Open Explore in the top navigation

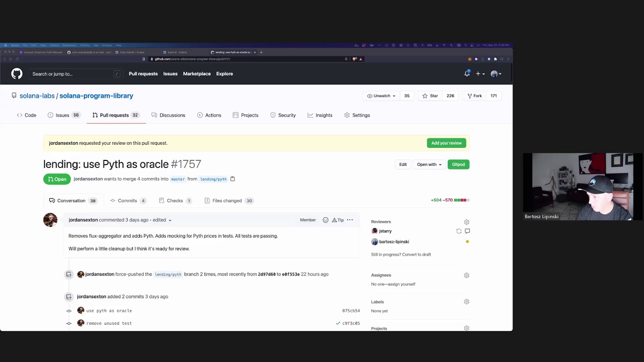(224, 74)
